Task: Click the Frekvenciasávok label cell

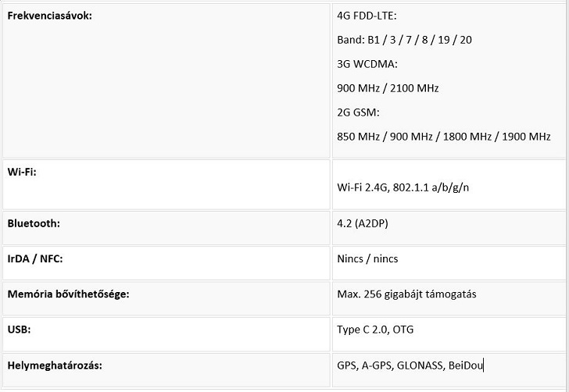Action: (x=49, y=16)
